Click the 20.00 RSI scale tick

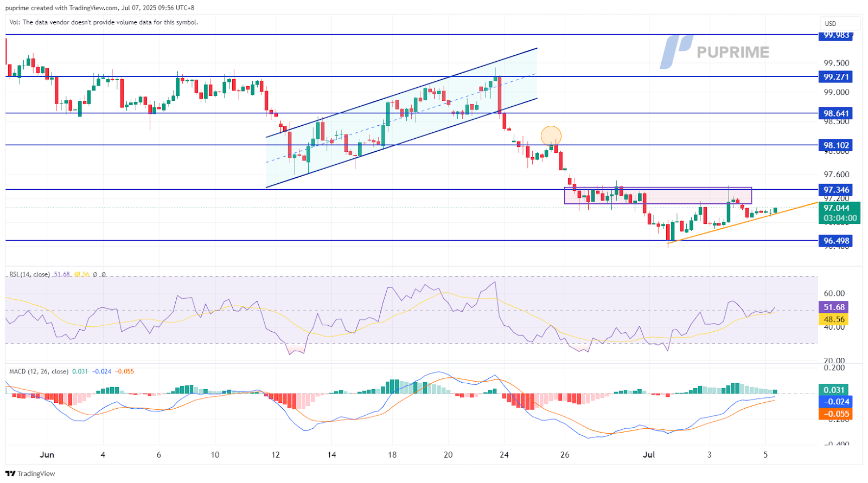click(x=834, y=360)
